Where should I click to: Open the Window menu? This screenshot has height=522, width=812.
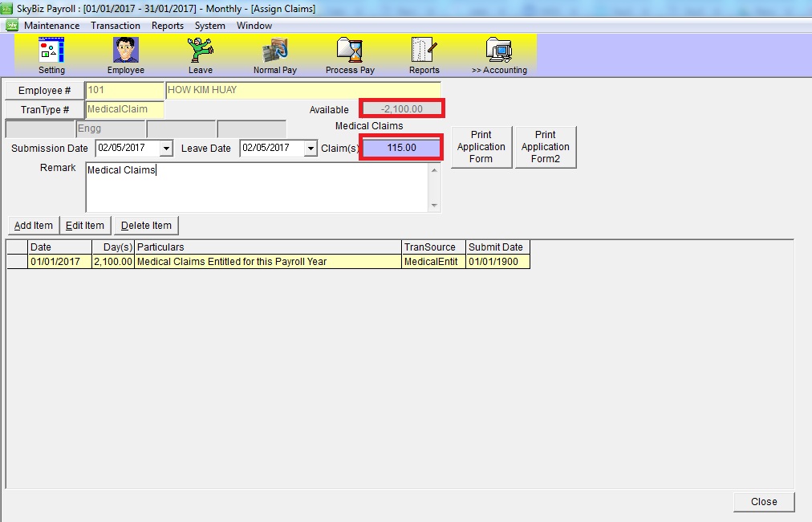tap(254, 26)
